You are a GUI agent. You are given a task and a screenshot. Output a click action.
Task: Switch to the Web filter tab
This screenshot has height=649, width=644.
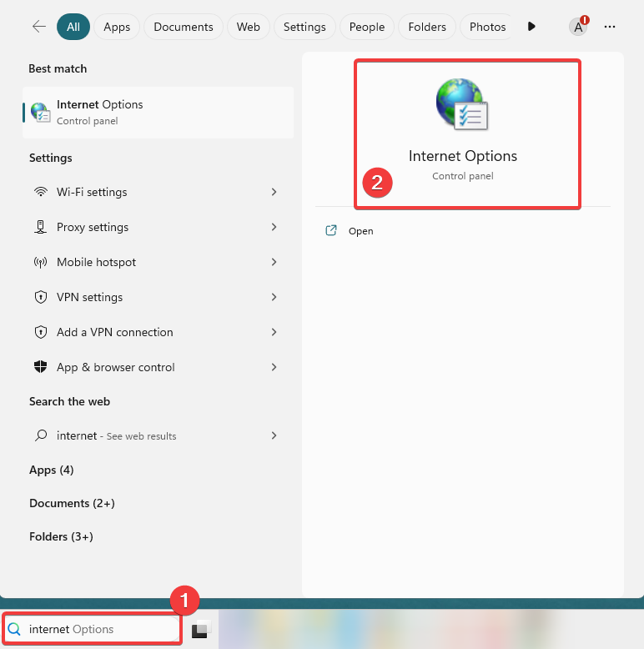[249, 27]
